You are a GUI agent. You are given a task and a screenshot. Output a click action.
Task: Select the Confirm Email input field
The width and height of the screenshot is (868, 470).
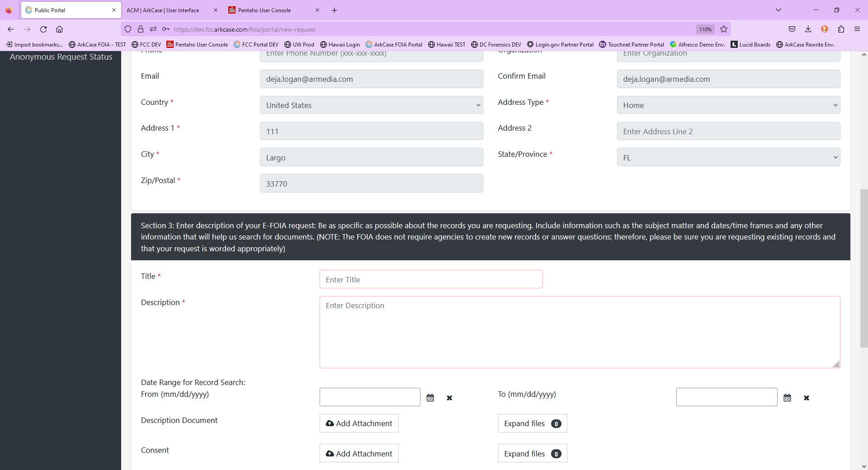(x=729, y=79)
